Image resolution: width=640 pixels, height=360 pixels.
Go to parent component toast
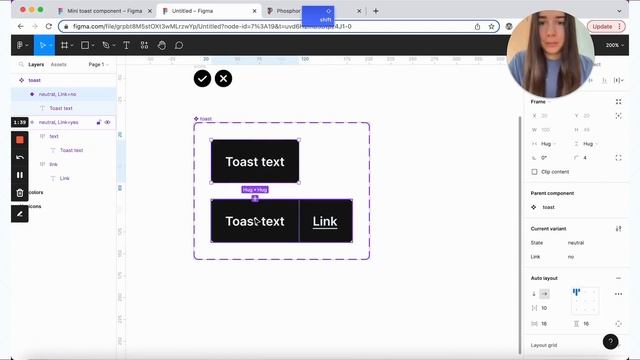tap(548, 207)
